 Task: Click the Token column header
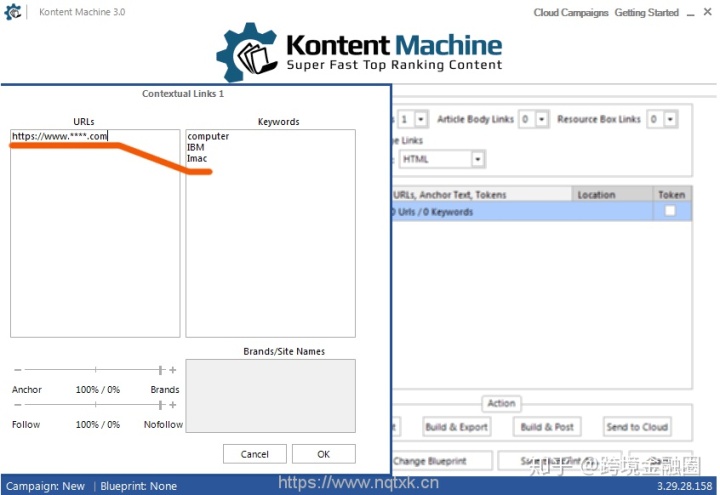[x=672, y=195]
